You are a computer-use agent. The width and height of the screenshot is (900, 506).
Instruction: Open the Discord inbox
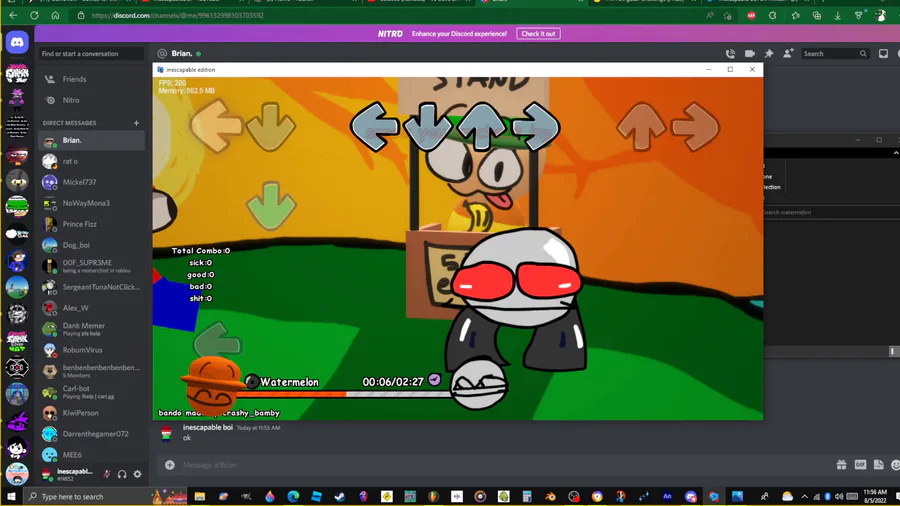[883, 53]
